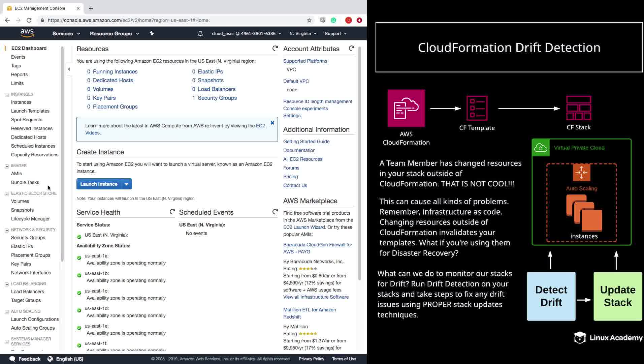Open the notifications bell
This screenshot has width=644, height=364.
(200, 34)
